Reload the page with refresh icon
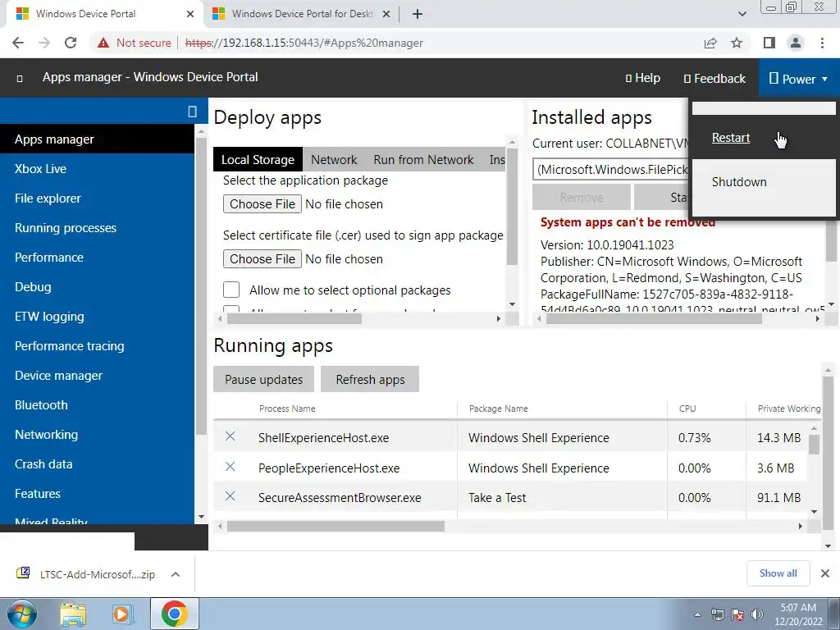 click(71, 43)
